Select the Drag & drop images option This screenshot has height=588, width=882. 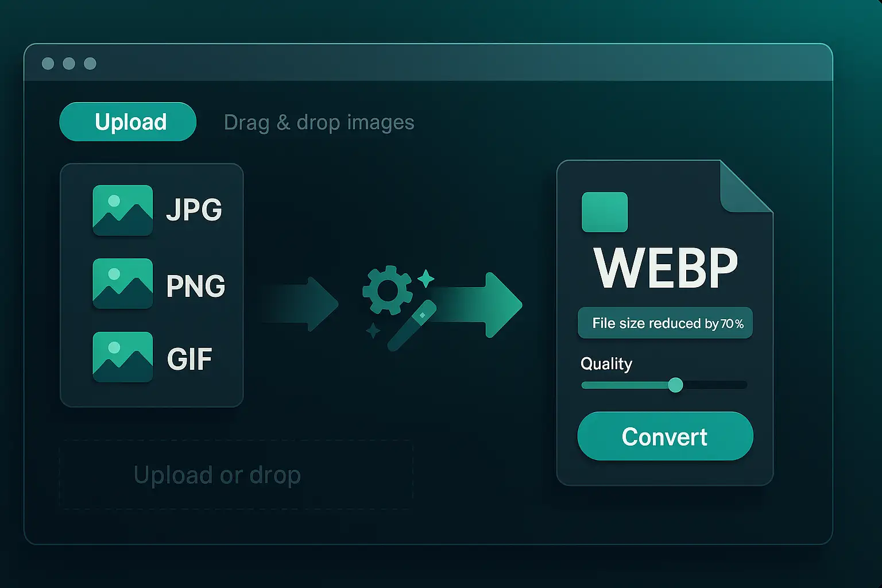[x=319, y=122]
